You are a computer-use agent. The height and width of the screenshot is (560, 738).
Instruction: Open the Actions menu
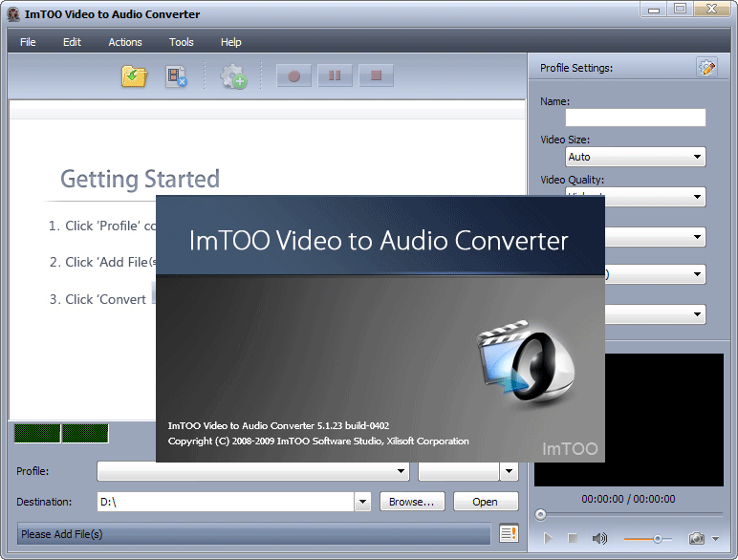coord(125,42)
